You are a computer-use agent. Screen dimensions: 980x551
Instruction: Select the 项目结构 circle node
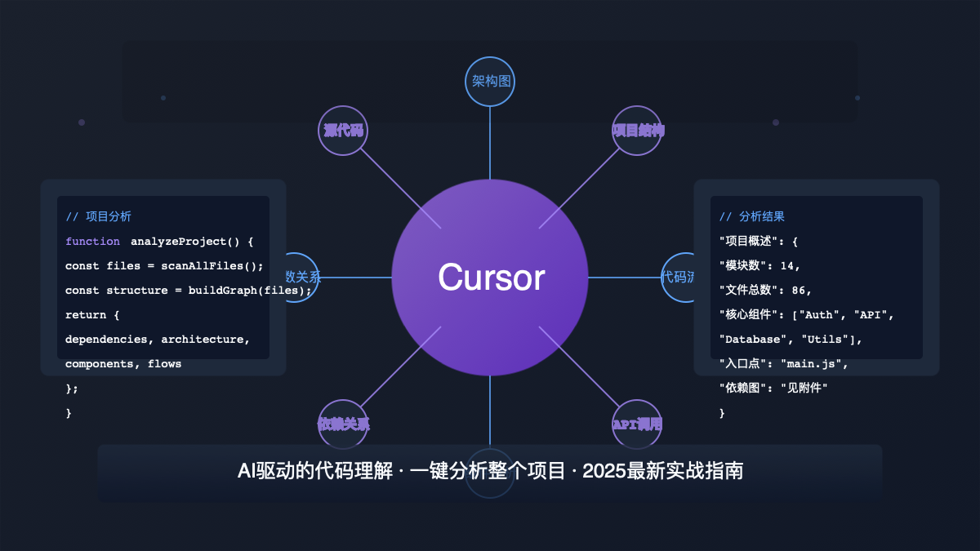(637, 131)
